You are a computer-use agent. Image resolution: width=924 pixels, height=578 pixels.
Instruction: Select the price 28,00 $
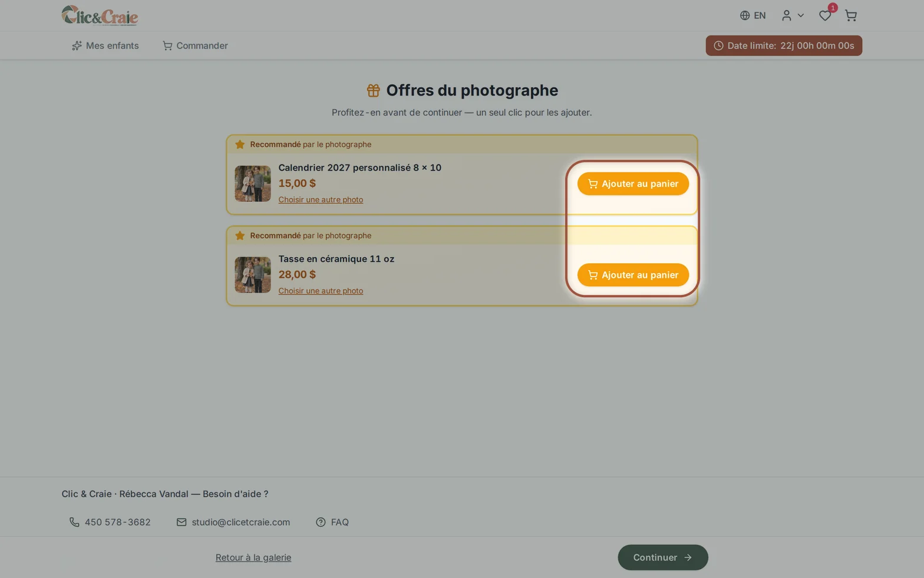297,274
